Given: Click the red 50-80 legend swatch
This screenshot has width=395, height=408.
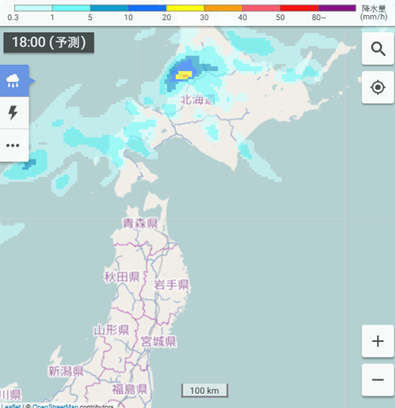Looking at the screenshot, I should point(299,8).
